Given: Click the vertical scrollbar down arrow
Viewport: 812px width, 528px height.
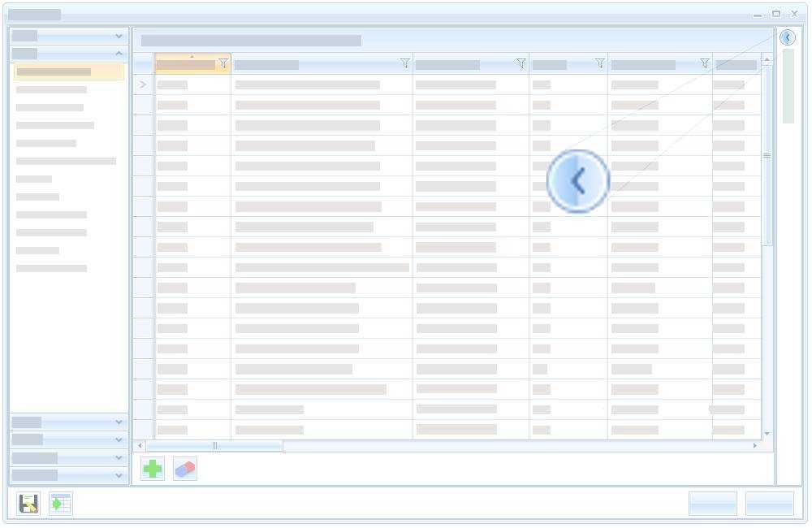Looking at the screenshot, I should pyautogui.click(x=767, y=434).
